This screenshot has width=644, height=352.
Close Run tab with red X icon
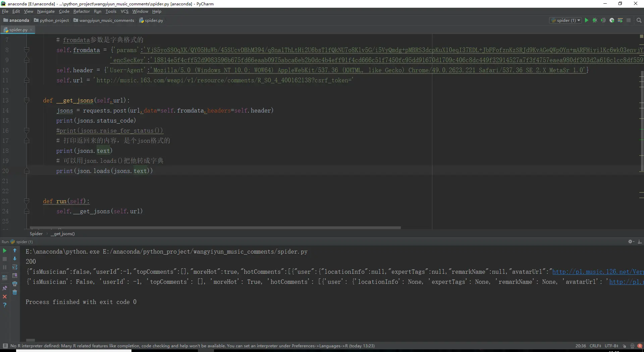tap(5, 297)
